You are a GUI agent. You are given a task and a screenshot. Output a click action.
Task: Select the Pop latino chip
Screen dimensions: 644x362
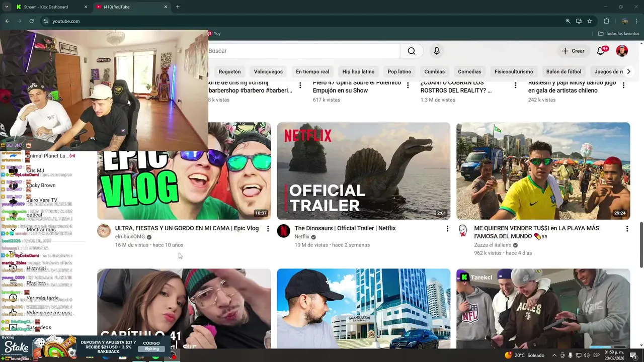tap(399, 71)
